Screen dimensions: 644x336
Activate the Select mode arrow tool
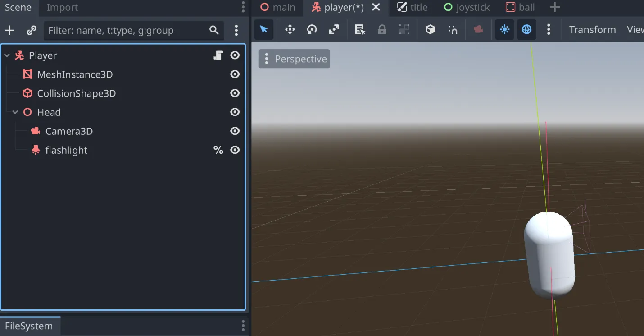(x=264, y=30)
